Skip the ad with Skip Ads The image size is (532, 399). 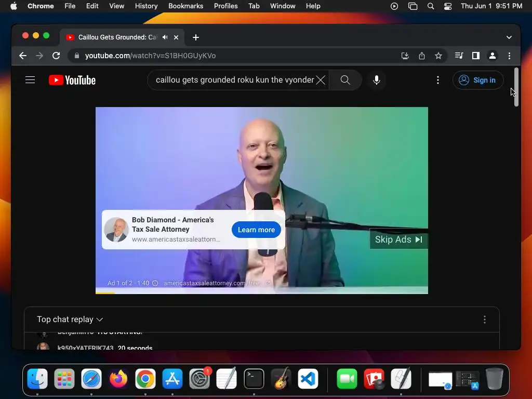[x=398, y=240]
